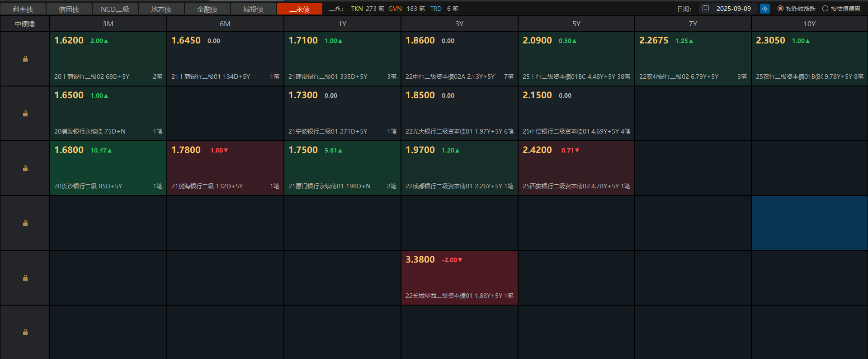
Task: Open 25农行二级资本债01B cell
Action: coord(810,59)
